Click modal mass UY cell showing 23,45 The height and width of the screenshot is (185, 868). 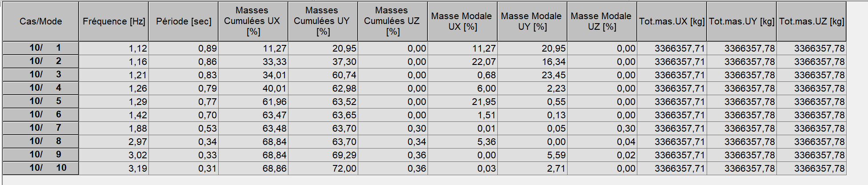pyautogui.click(x=532, y=75)
